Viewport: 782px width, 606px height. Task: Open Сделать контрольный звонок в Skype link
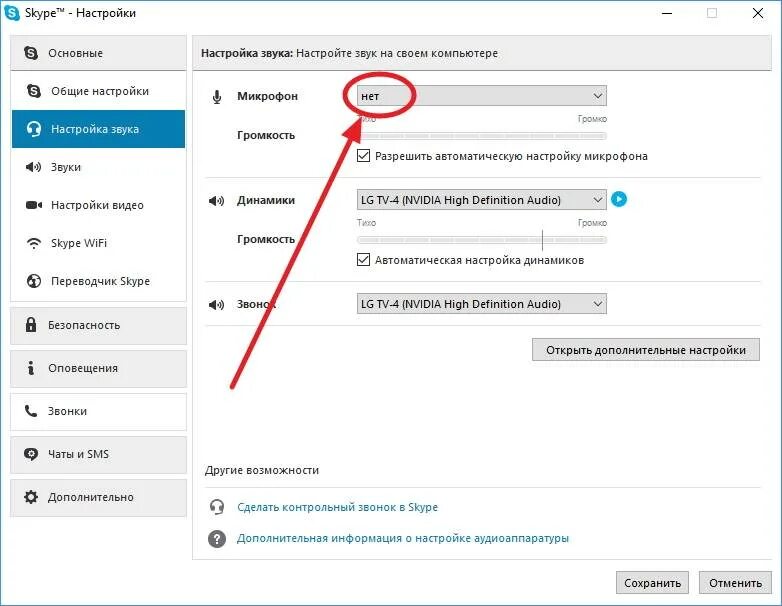coord(338,507)
